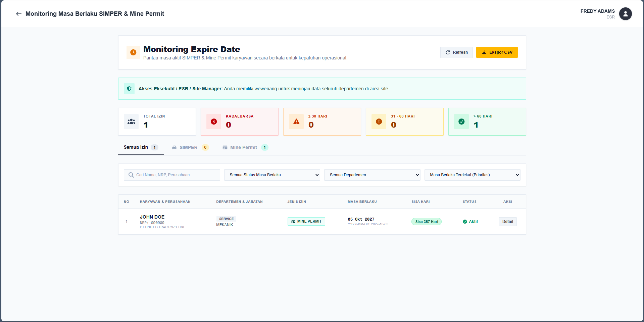Viewport: 644px width, 322px height.
Task: Click the warning triangle icon on ≤ 30 Hari card
Action: pyautogui.click(x=296, y=122)
